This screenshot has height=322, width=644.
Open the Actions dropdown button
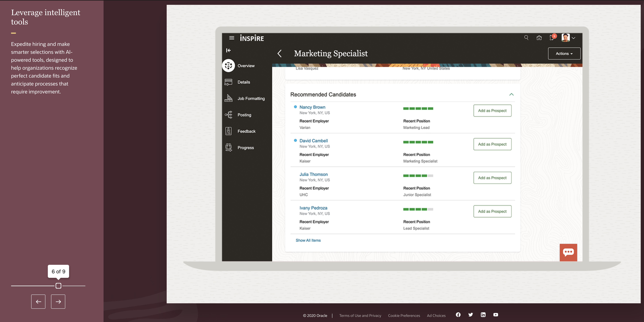click(x=564, y=54)
